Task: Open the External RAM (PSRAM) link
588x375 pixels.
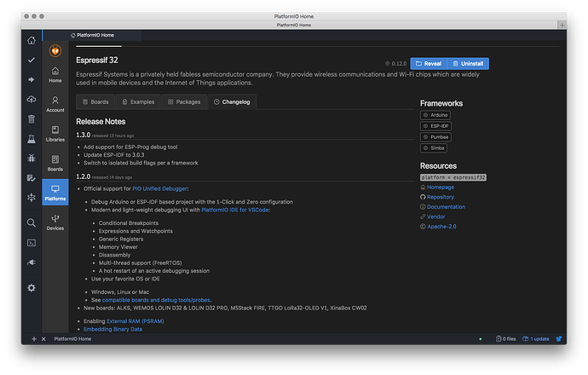Action: click(x=135, y=321)
